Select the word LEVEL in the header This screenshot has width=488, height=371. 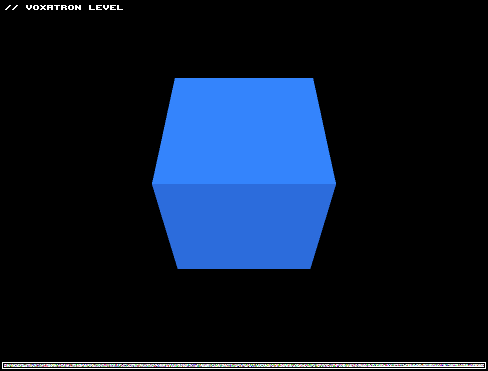(106, 7)
